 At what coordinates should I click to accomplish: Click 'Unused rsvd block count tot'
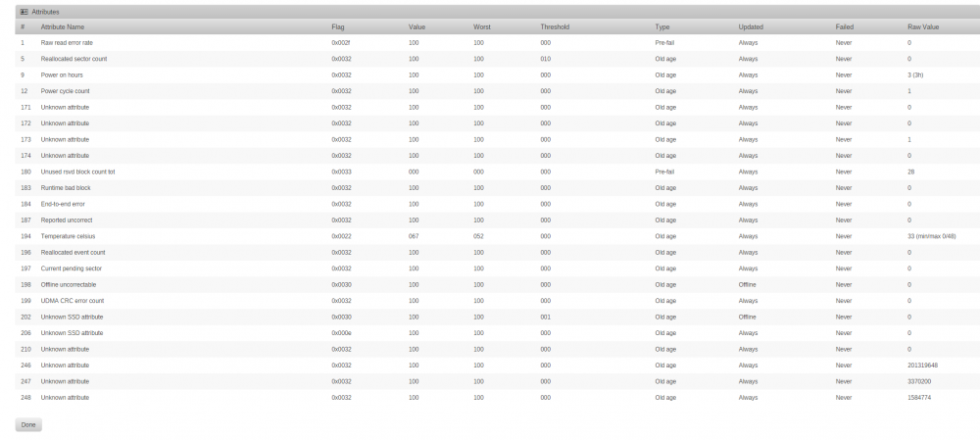[77, 171]
